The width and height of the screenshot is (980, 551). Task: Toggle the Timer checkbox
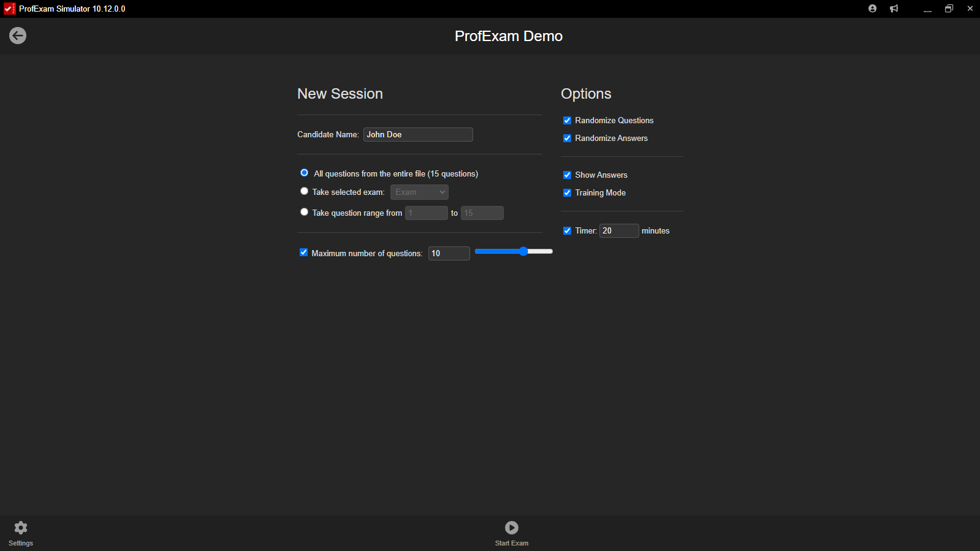pyautogui.click(x=567, y=230)
